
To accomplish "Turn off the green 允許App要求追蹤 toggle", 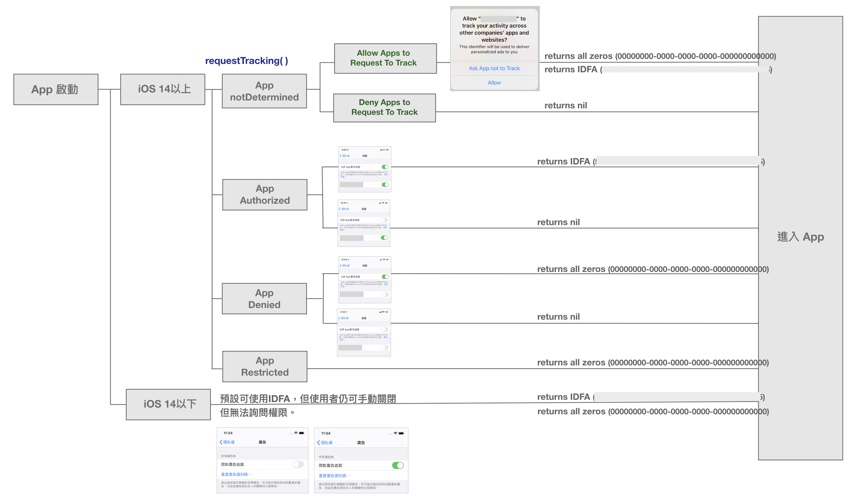I will tap(385, 167).
